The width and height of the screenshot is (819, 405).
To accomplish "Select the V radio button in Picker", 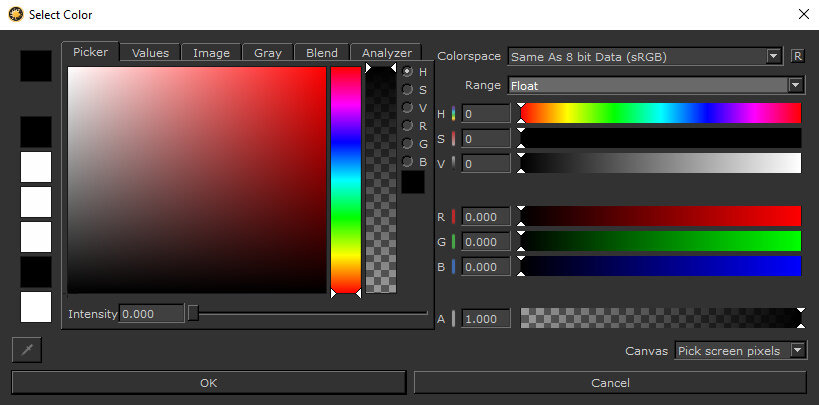I will click(x=408, y=108).
